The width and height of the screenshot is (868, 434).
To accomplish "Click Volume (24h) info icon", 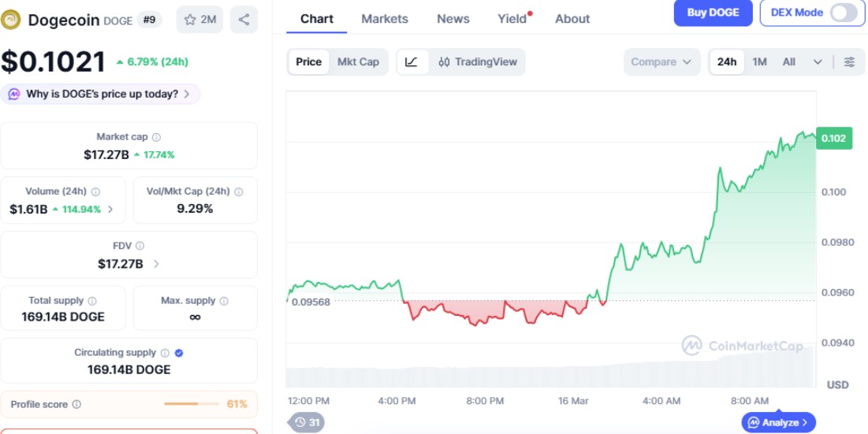I will pyautogui.click(x=95, y=192).
